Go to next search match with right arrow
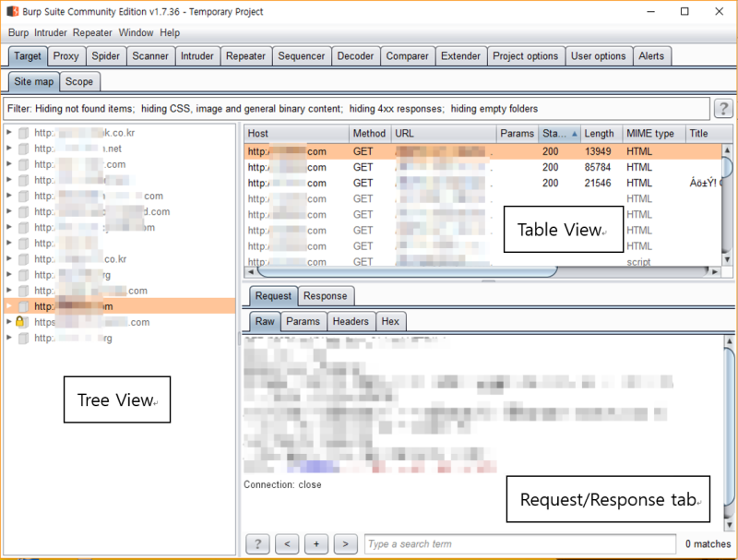Viewport: 738px width, 560px height. 346,543
